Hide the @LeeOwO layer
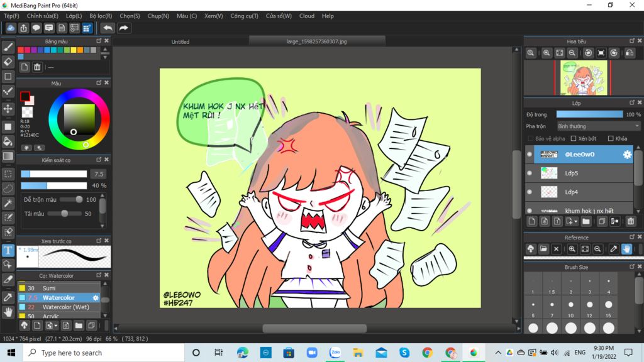 click(x=530, y=155)
